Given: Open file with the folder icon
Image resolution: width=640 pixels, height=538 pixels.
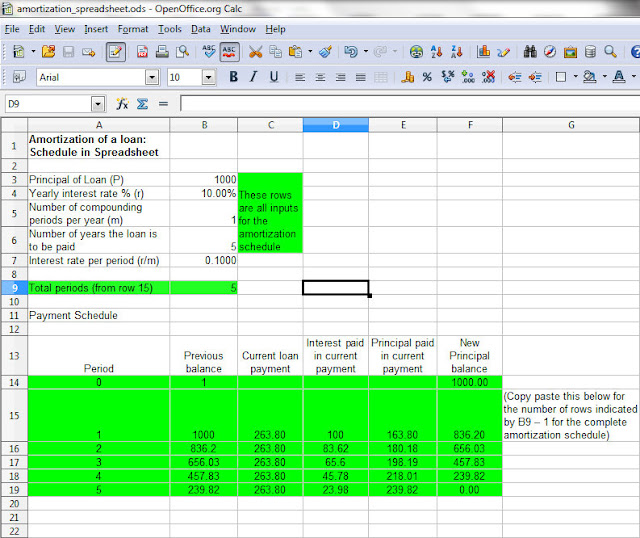Looking at the screenshot, I should 48,52.
